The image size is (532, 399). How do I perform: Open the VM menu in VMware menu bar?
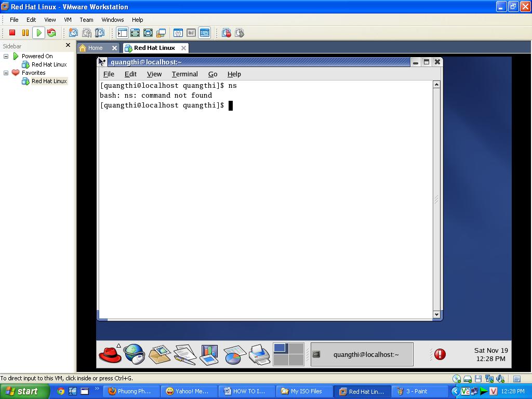68,20
